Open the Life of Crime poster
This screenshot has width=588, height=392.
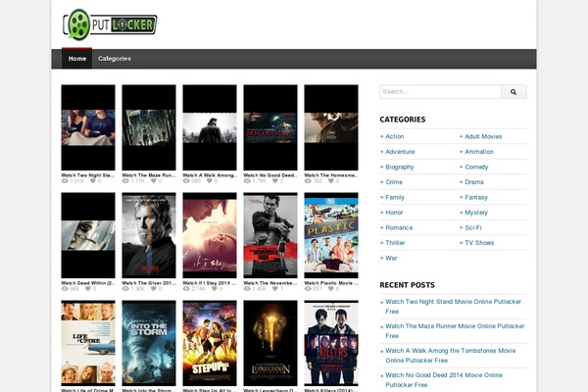(x=88, y=343)
